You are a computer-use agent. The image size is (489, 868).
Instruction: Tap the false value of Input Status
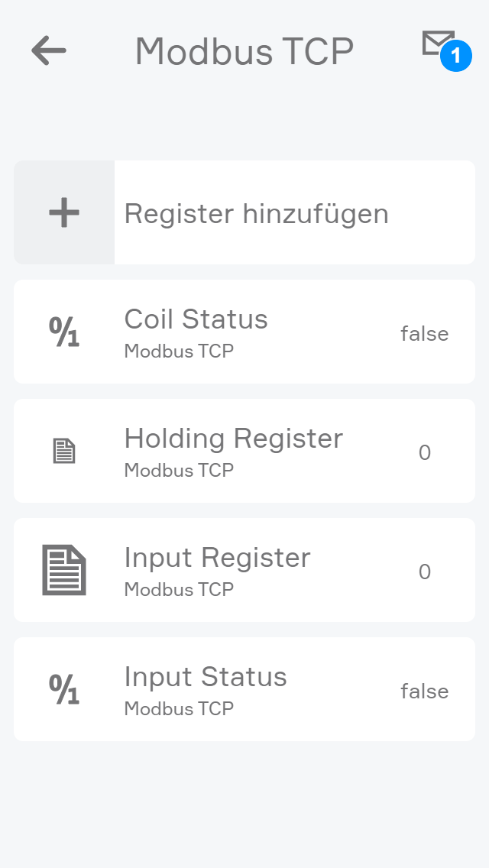pos(424,691)
